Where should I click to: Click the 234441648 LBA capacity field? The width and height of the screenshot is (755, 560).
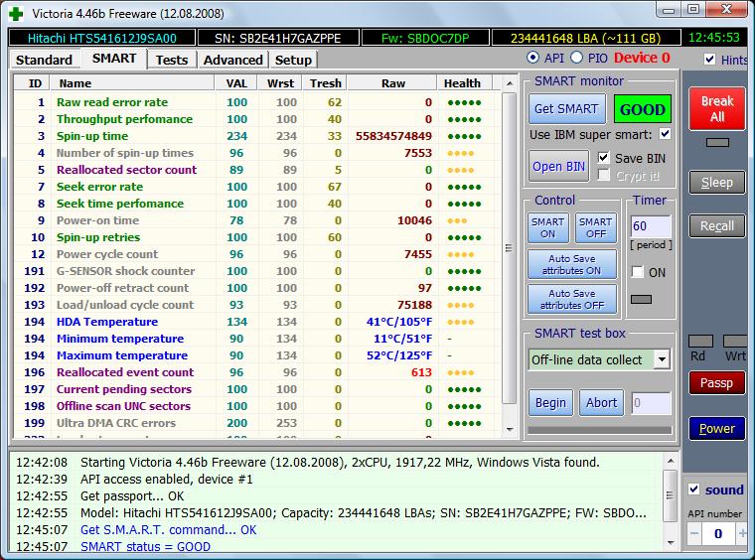(x=585, y=38)
